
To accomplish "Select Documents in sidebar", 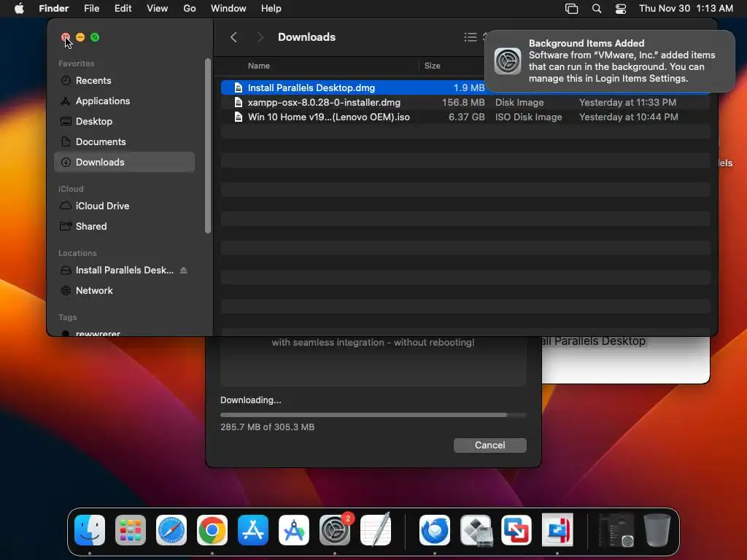I will point(124,142).
